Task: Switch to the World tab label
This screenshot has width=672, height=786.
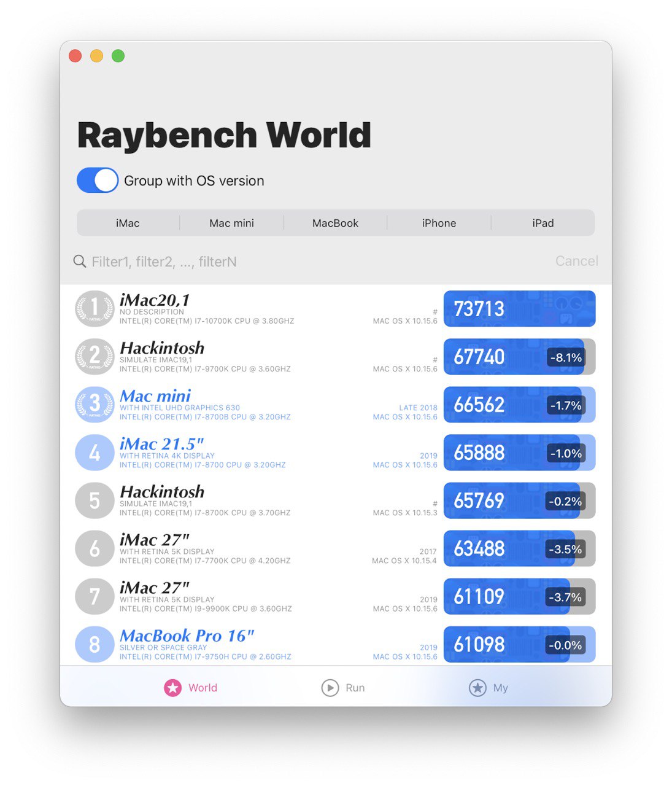Action: [203, 688]
